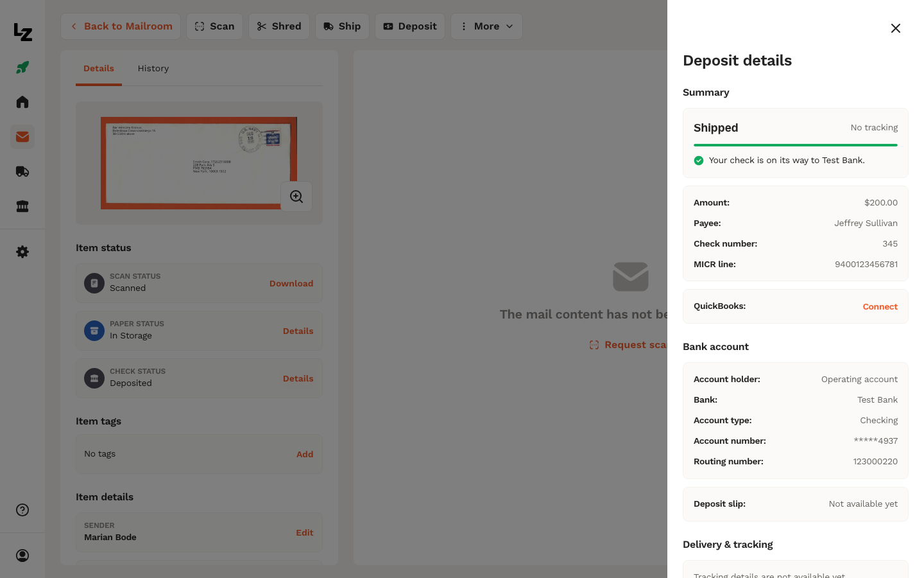Click the Scan toolbar button

214,26
